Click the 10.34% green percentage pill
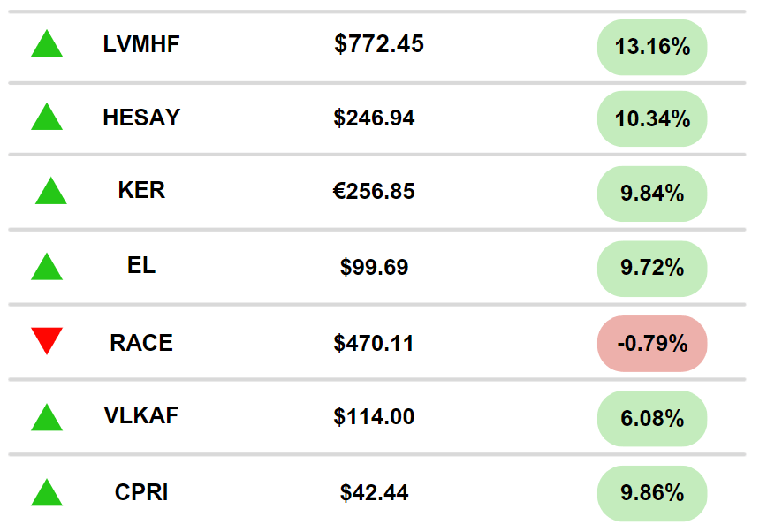Screen dimensions: 767x532 pos(652,119)
